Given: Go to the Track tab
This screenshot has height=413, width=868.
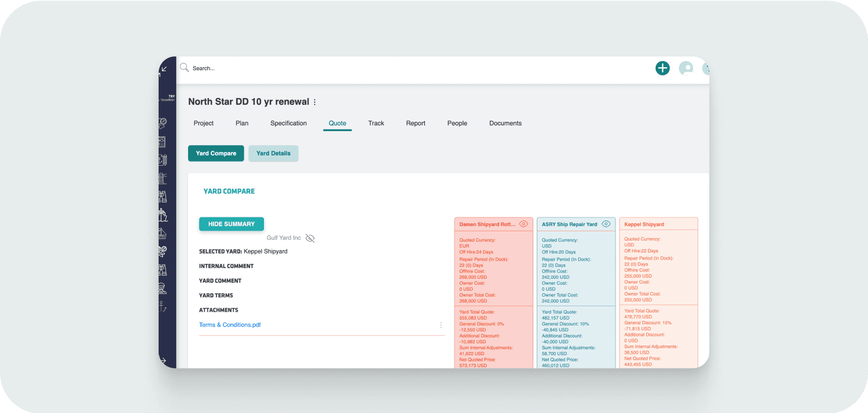Looking at the screenshot, I should point(376,123).
